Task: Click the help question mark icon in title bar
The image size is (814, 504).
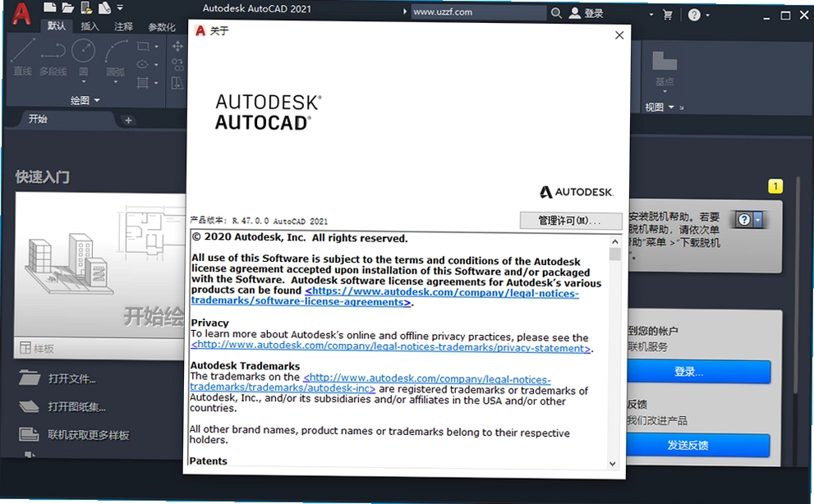Action: tap(693, 15)
